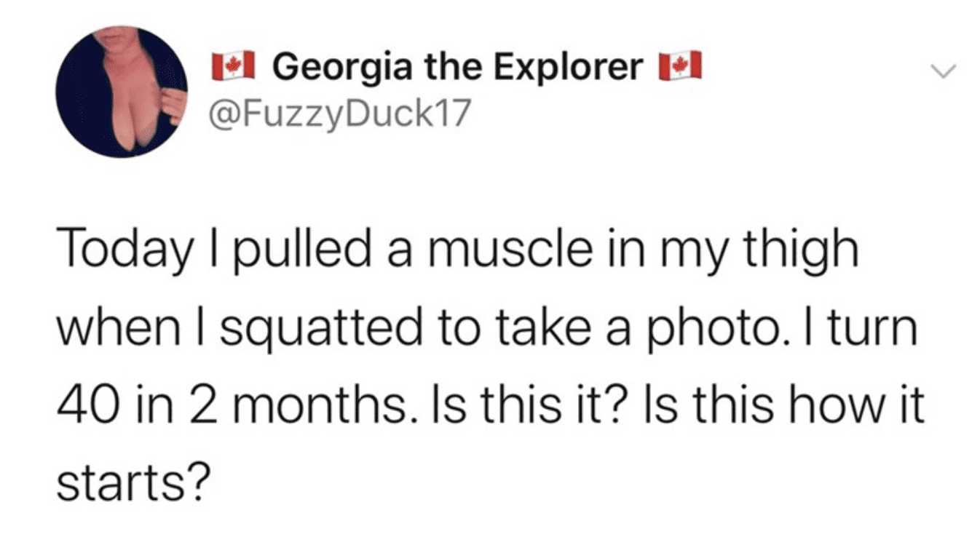Click the red bar of the left flag emoji
The image size is (980, 537).
click(x=218, y=65)
